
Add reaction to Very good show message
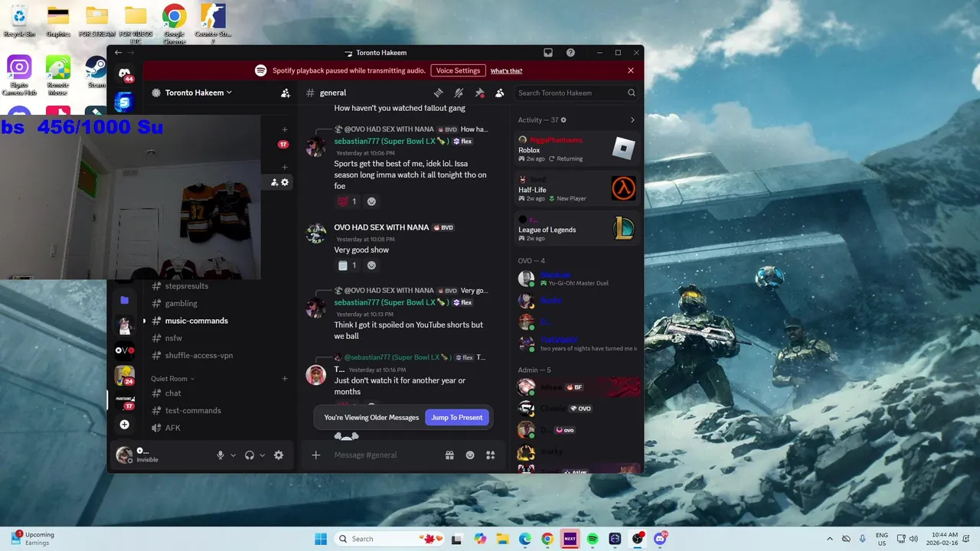(x=371, y=266)
